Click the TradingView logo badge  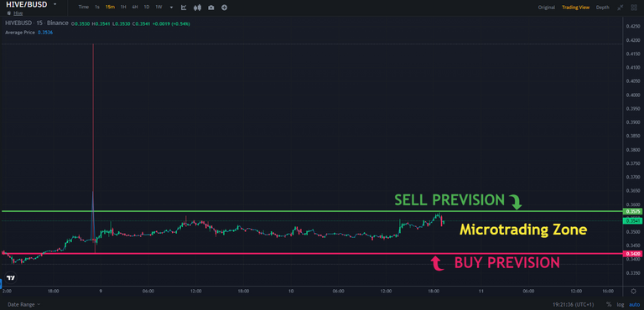(x=11, y=278)
